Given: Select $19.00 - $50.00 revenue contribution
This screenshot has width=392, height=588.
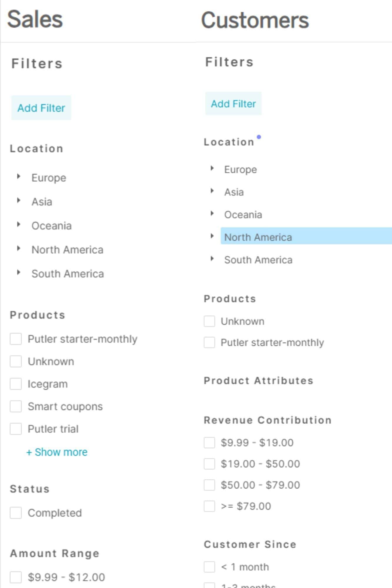Looking at the screenshot, I should [x=209, y=464].
